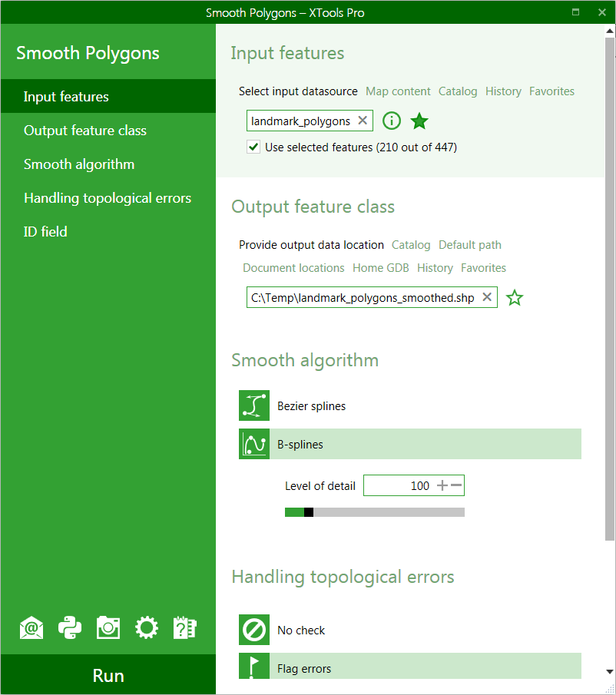Clear the landmark_polygons input datasource
Screen dimensions: 616x695
pyautogui.click(x=363, y=121)
